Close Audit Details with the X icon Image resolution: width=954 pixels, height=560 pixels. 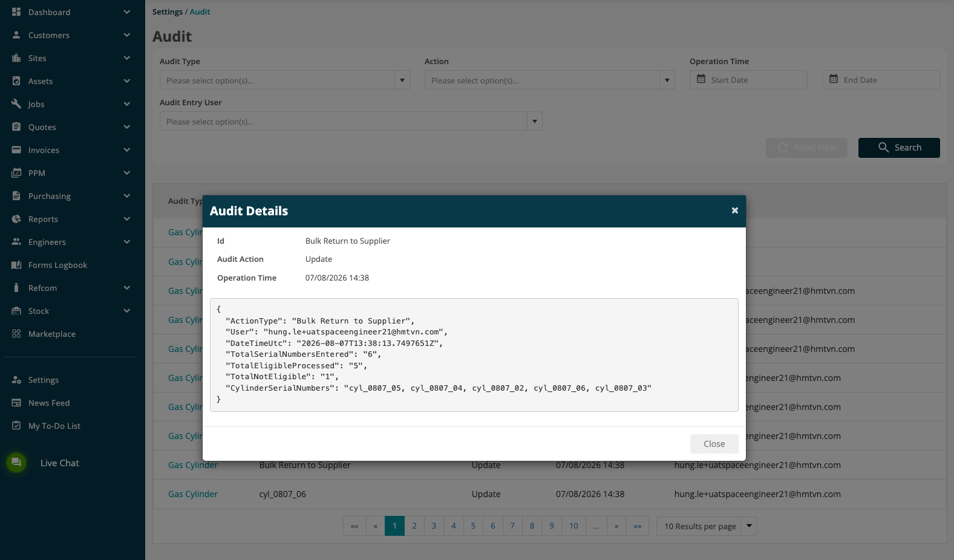[735, 210]
